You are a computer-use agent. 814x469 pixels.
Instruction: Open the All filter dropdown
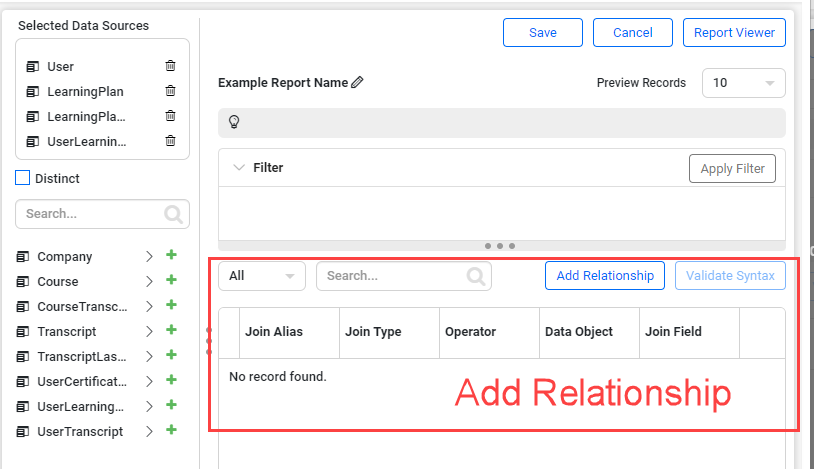point(262,276)
